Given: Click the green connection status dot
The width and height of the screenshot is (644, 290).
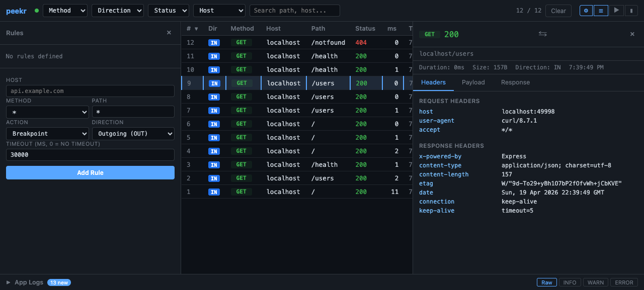Looking at the screenshot, I should point(37,11).
